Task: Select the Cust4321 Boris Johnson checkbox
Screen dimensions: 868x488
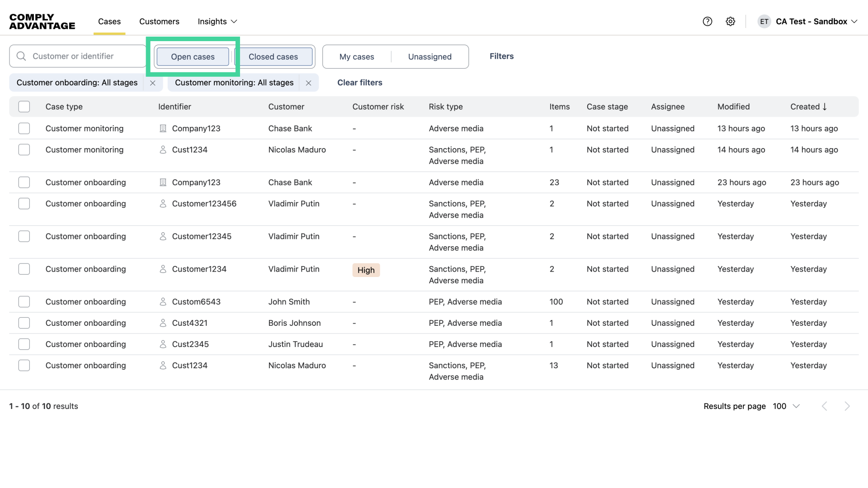Action: 24,323
